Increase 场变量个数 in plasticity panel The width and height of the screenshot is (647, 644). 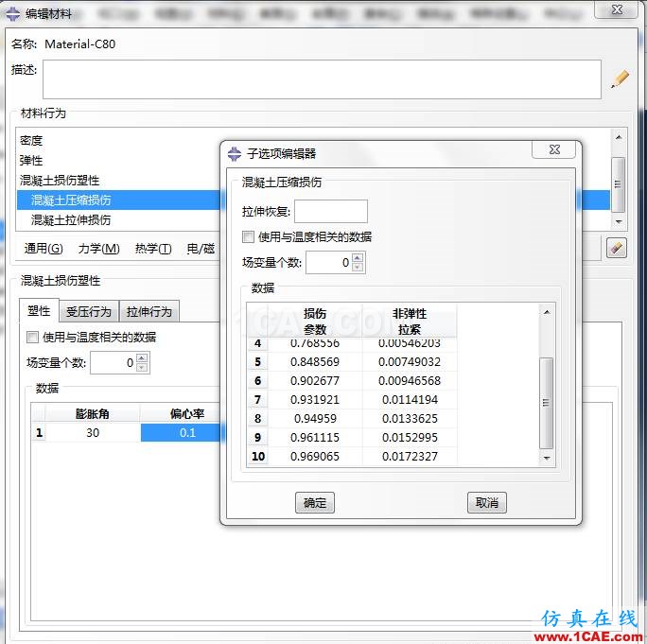pyautogui.click(x=142, y=358)
